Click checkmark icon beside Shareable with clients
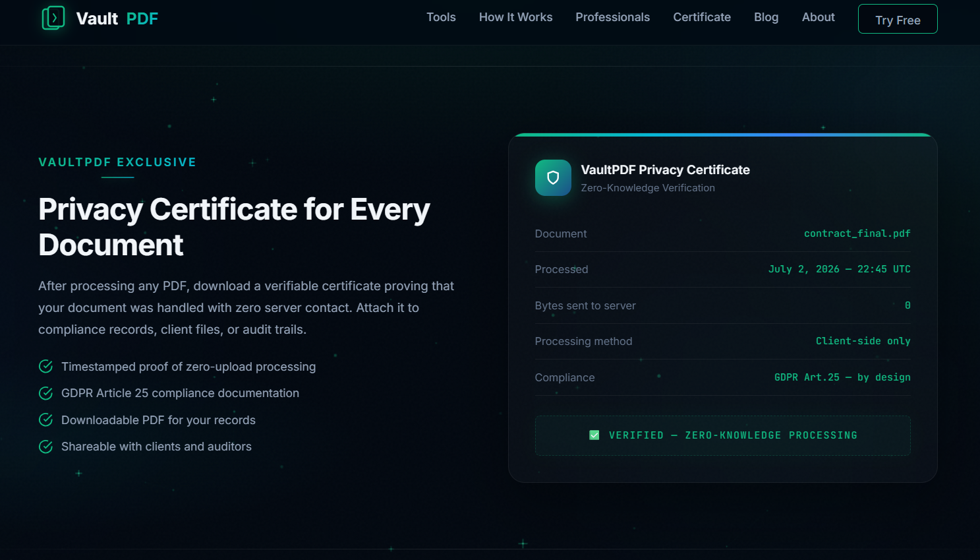 coord(45,447)
